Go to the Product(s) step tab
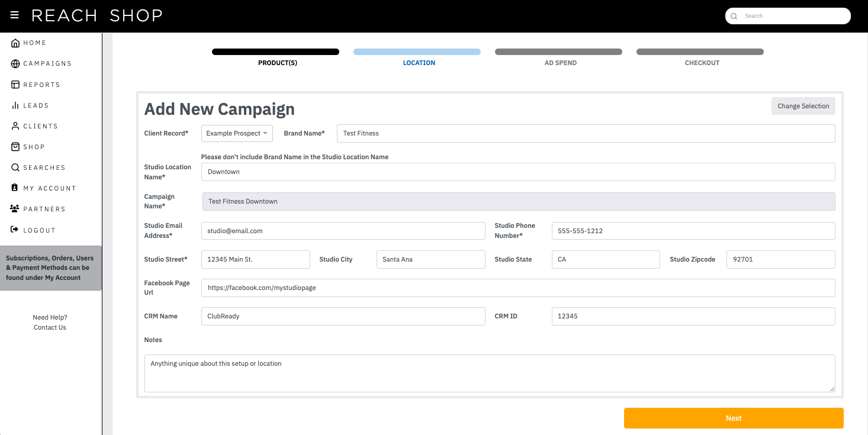 pos(276,57)
